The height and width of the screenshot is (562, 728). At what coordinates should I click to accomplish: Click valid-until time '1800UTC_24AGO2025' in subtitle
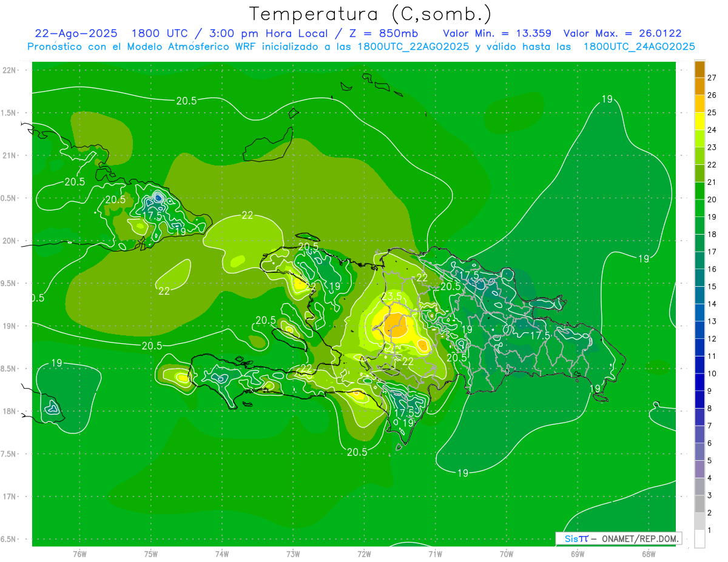pyautogui.click(x=639, y=47)
